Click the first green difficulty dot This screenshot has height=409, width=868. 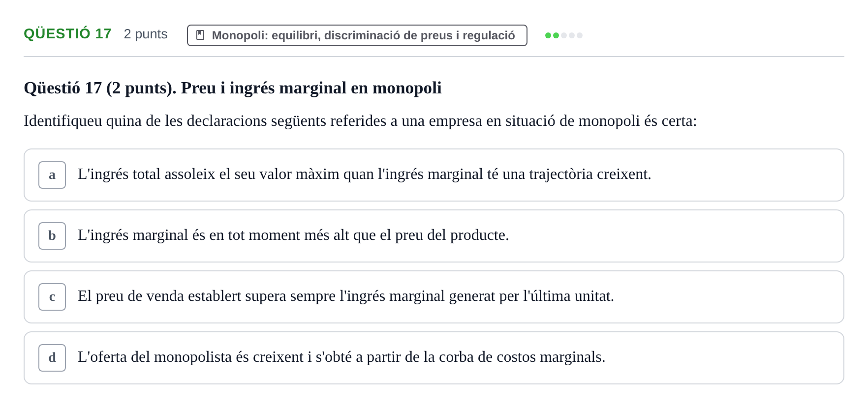coord(548,35)
